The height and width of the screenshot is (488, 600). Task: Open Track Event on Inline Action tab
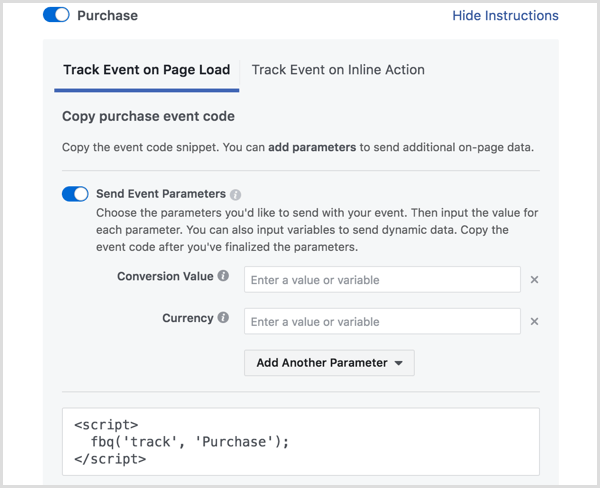coord(338,70)
